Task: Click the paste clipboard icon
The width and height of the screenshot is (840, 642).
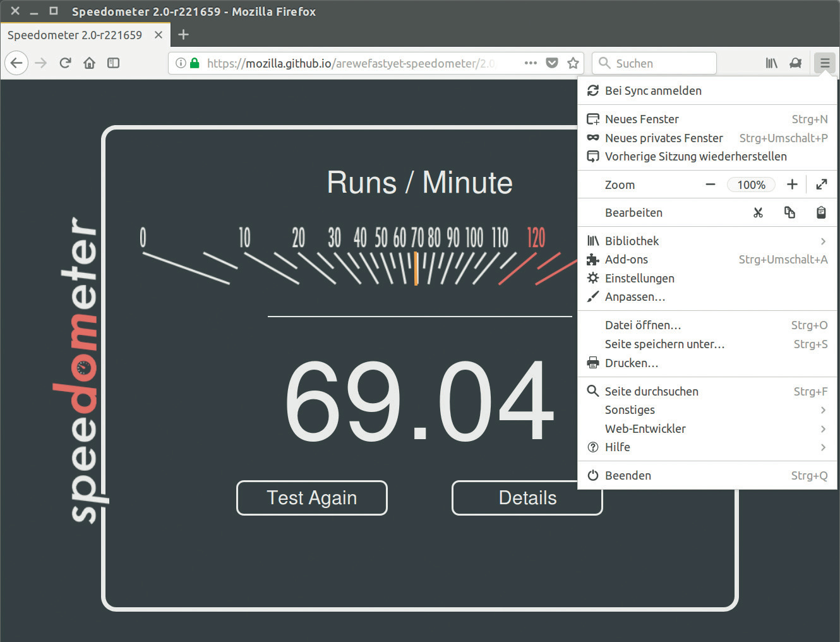Action: (821, 212)
